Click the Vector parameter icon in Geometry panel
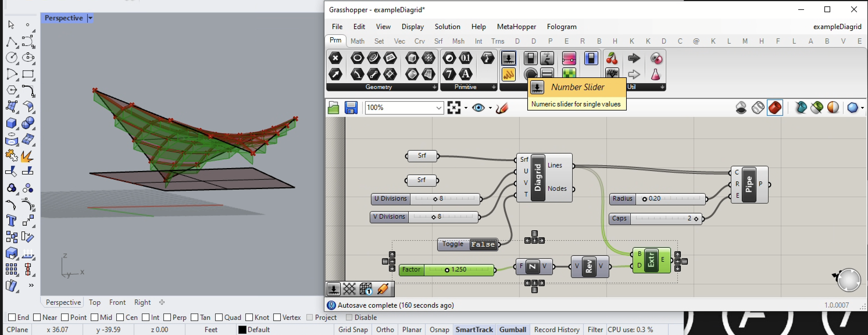Screen dimensions: 868x335 click(x=335, y=74)
